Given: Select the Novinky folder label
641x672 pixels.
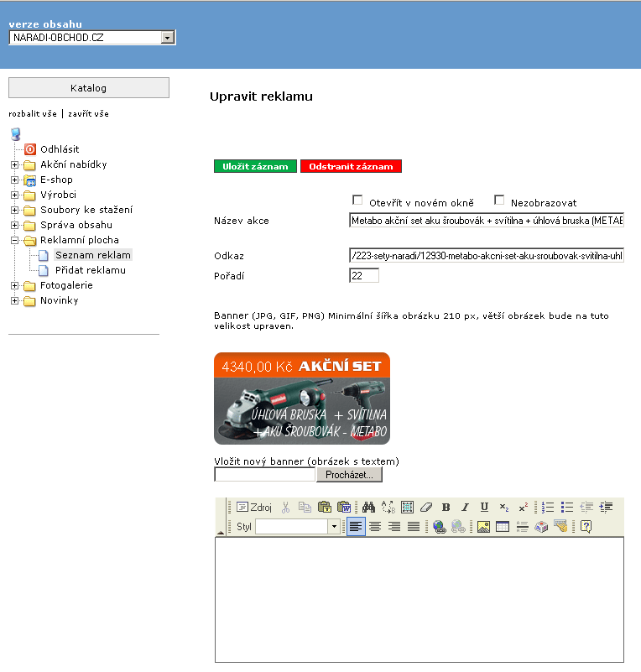Looking at the screenshot, I should click(x=59, y=300).
